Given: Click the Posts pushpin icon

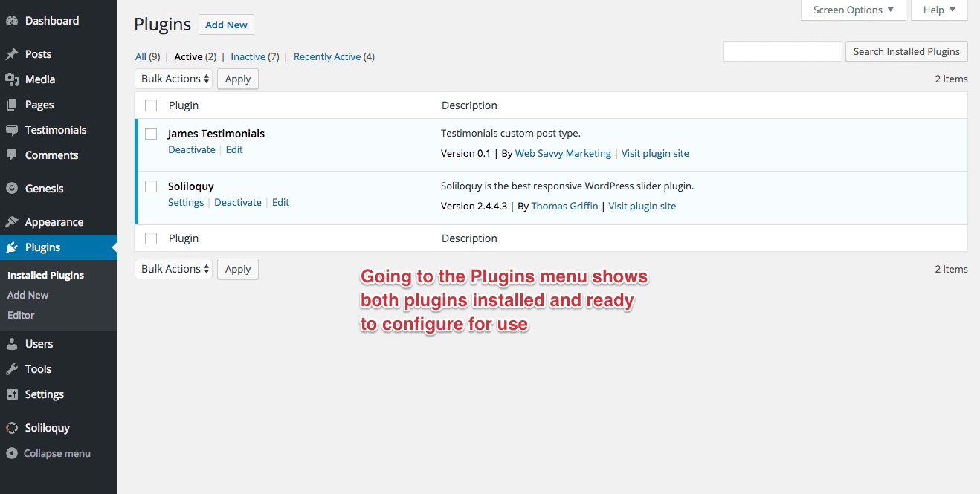Looking at the screenshot, I should pyautogui.click(x=12, y=54).
